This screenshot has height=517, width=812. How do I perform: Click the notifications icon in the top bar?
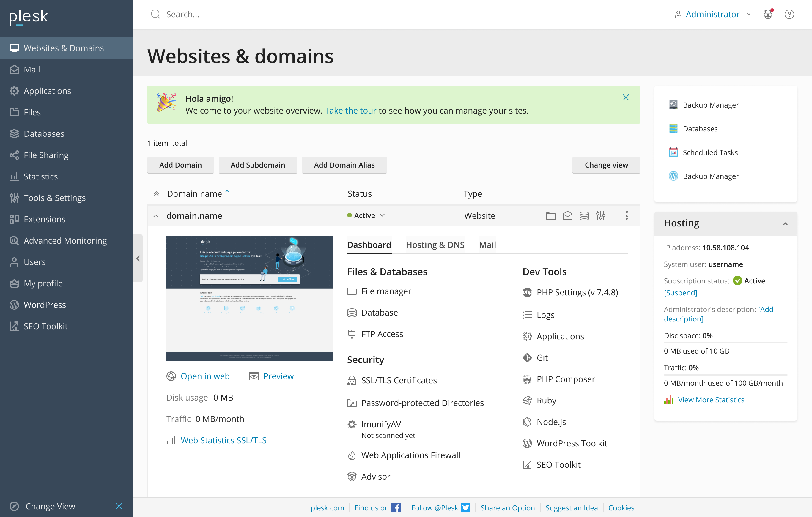click(768, 14)
